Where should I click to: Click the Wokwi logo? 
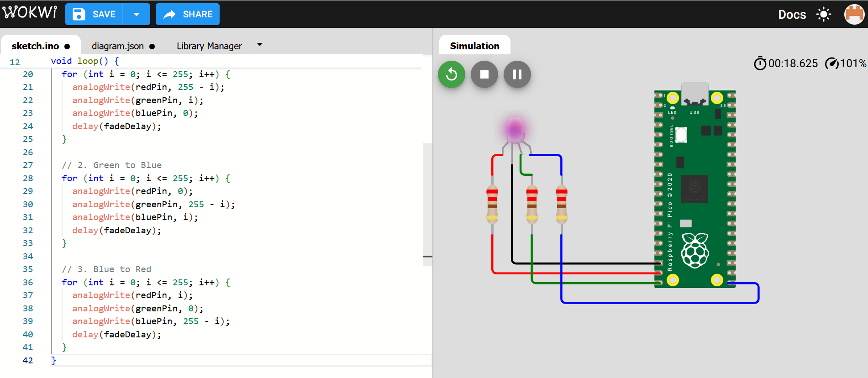pyautogui.click(x=30, y=13)
